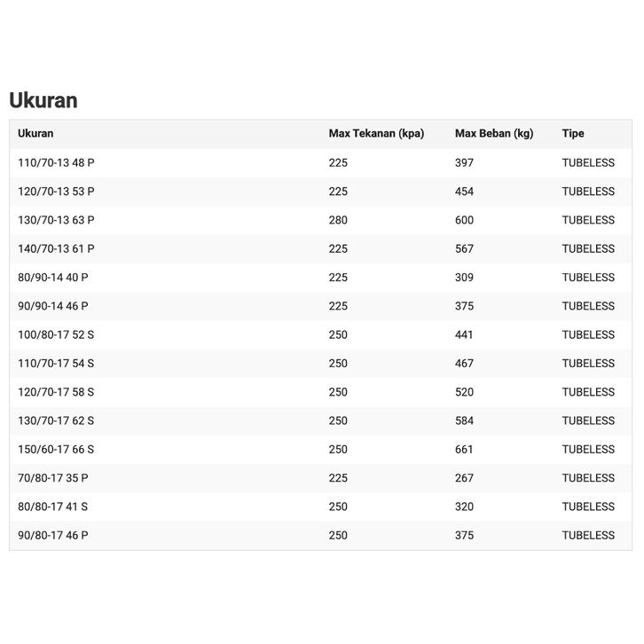
Task: Click the 150/60-17 66 S row
Action: [x=56, y=450]
